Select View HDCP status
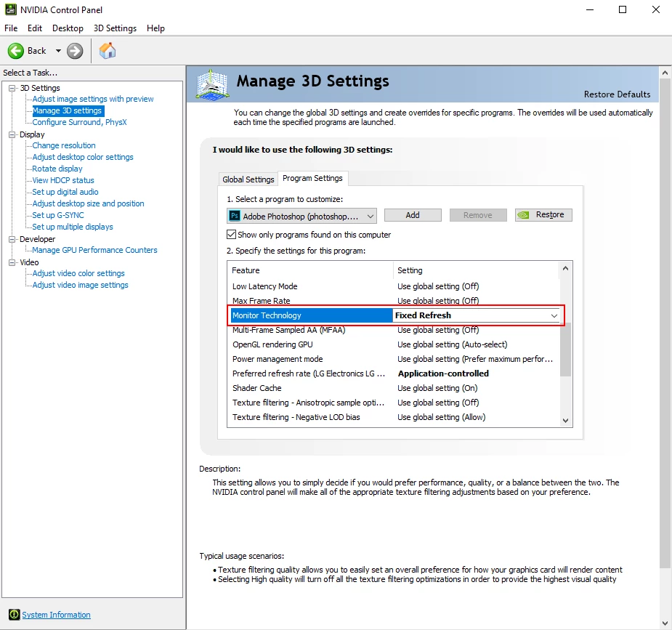This screenshot has width=672, height=630. [x=63, y=180]
